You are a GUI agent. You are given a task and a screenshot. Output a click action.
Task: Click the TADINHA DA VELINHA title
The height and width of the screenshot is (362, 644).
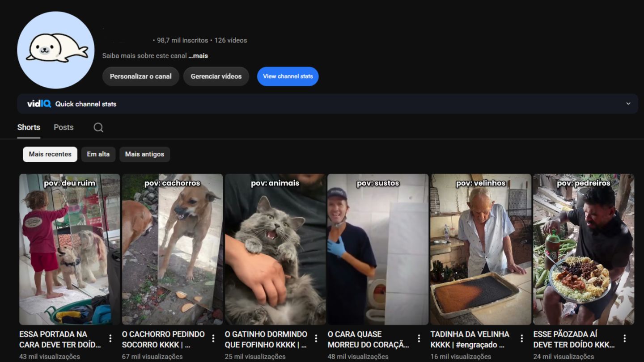470,339
